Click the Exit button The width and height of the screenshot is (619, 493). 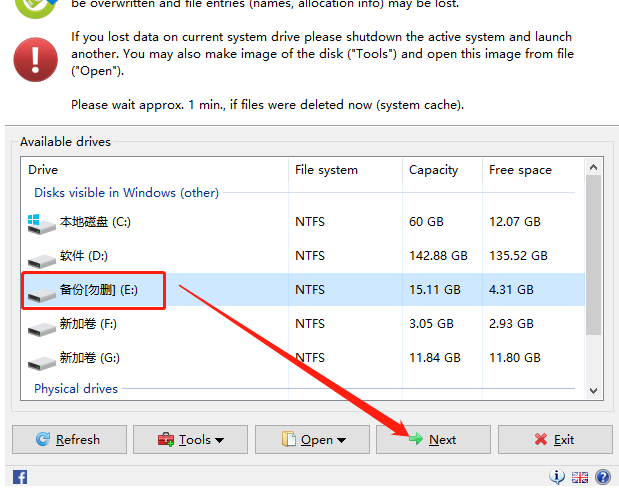pyautogui.click(x=555, y=439)
